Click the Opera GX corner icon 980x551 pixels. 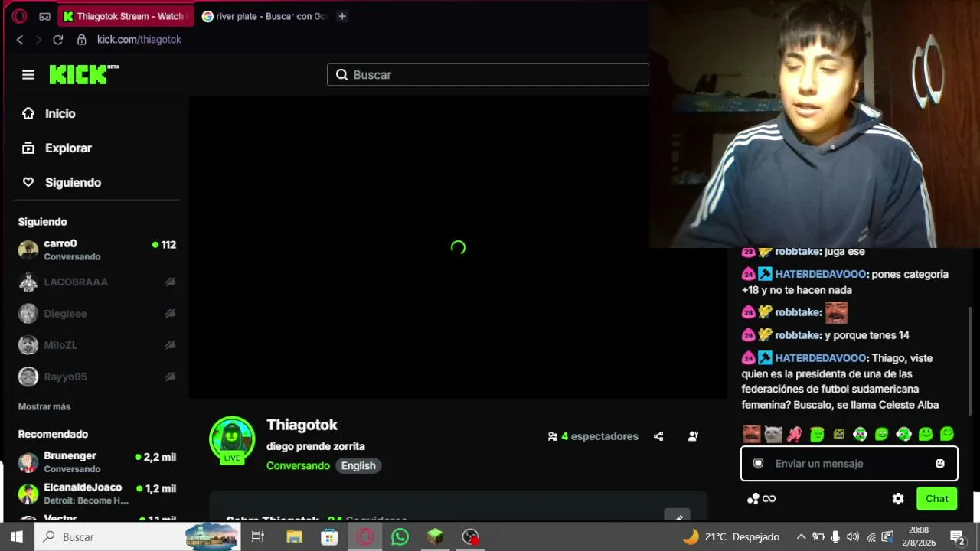point(44,16)
